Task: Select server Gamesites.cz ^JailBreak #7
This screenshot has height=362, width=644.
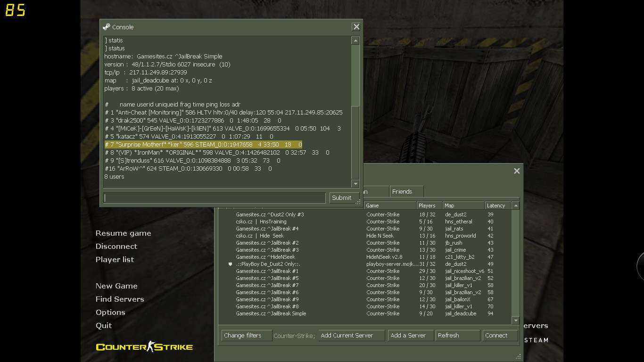Action: pyautogui.click(x=366, y=285)
